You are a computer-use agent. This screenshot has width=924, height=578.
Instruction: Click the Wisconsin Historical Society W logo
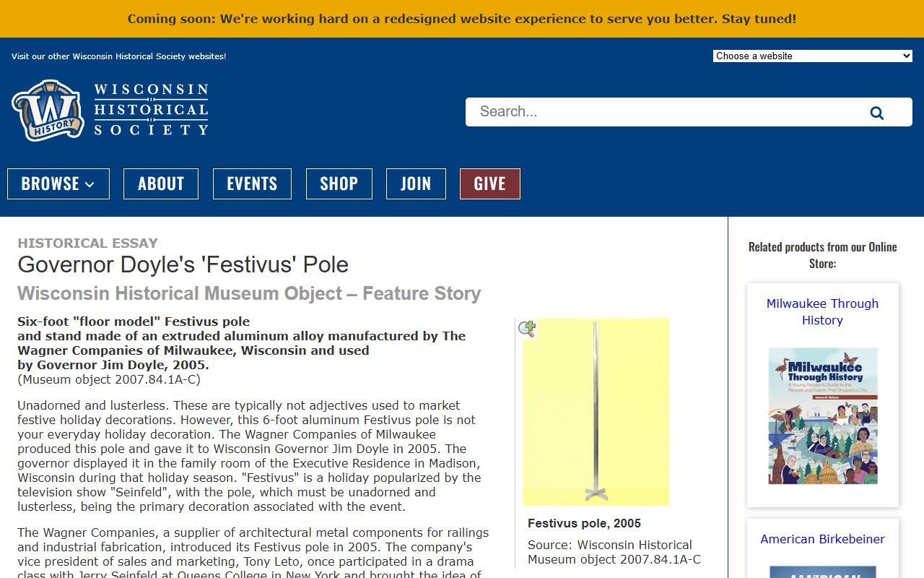coord(48,110)
